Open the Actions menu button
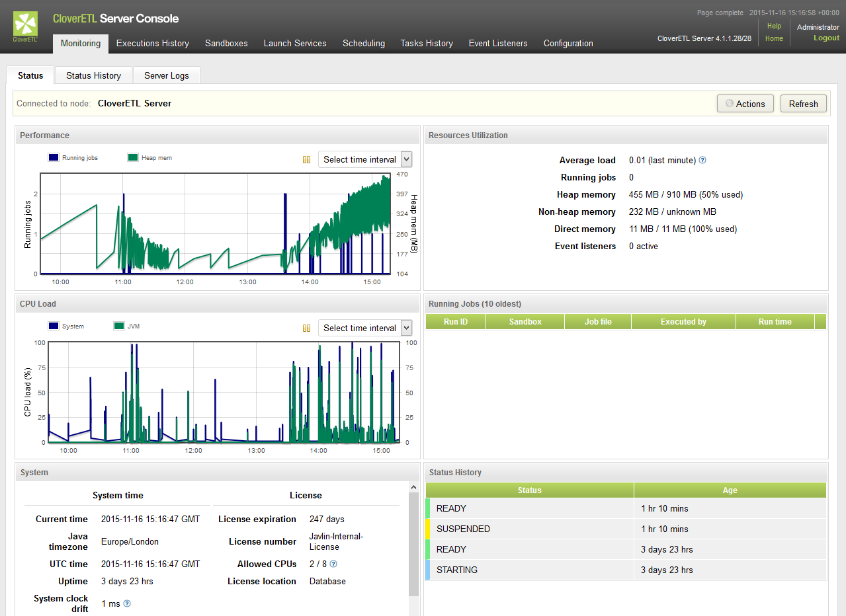 click(x=745, y=104)
